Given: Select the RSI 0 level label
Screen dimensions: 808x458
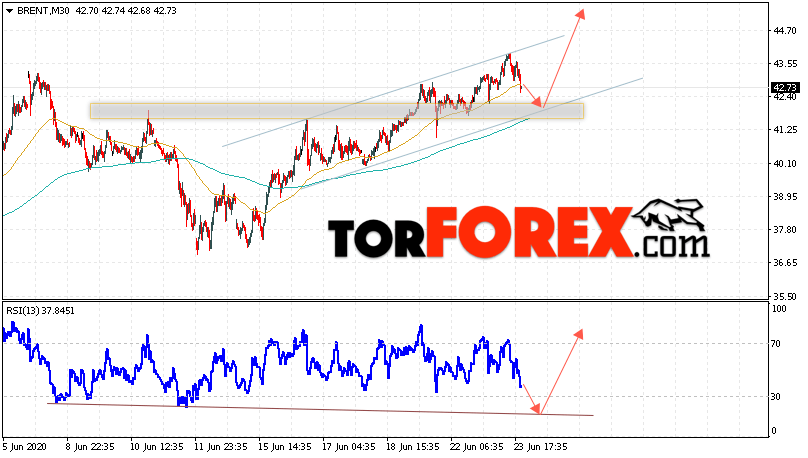Looking at the screenshot, I should [775, 431].
